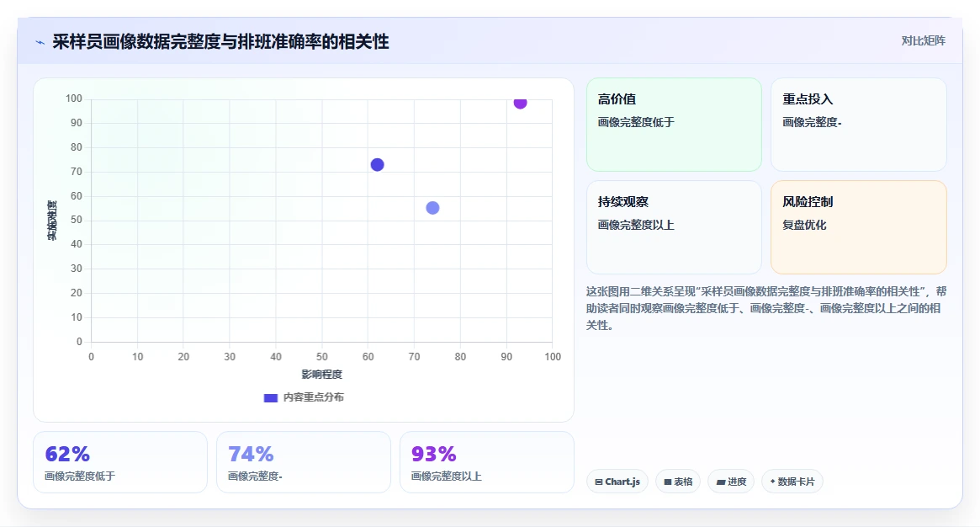Click 画像完整度- text in 重点投入 card
The image size is (980, 527).
click(x=812, y=123)
